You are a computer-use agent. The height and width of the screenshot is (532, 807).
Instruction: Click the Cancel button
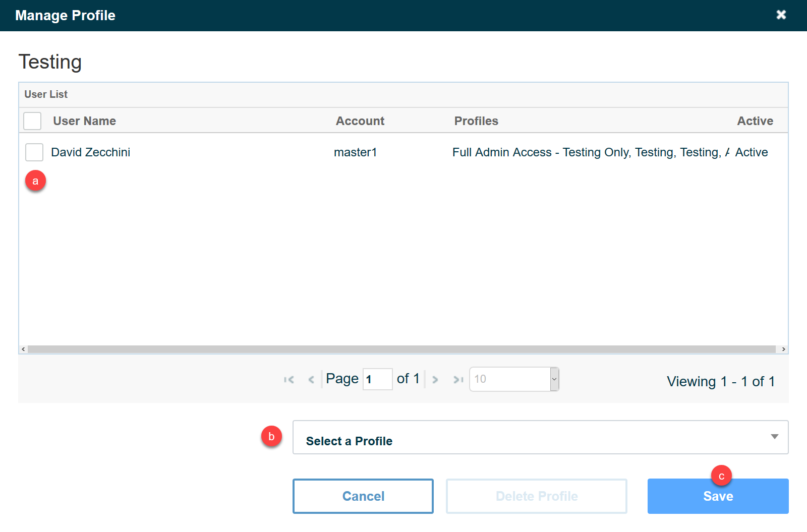(363, 496)
